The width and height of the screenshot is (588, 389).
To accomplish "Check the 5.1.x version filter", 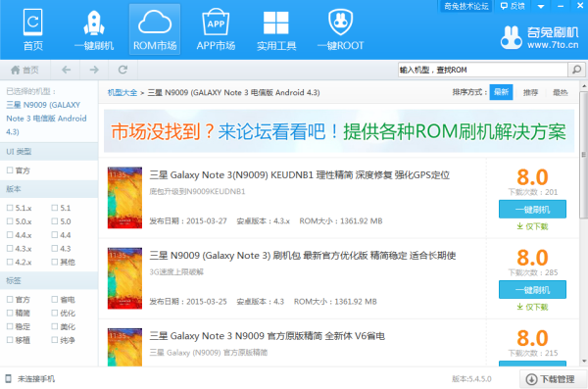I will tap(10, 208).
